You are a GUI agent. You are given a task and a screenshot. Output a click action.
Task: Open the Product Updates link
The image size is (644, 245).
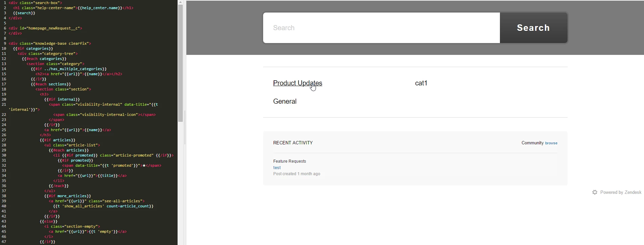coord(298,83)
